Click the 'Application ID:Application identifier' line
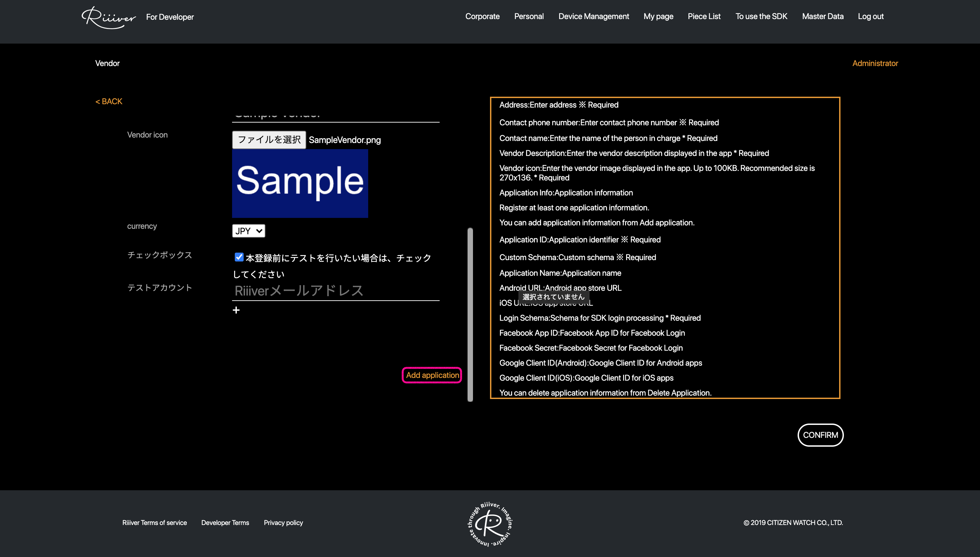Viewport: 980px width, 557px height. coord(580,239)
